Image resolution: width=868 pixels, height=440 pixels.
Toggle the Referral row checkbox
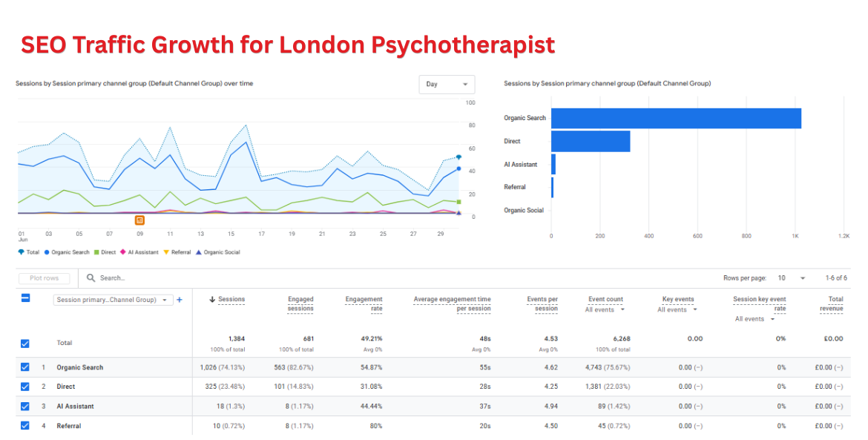(25, 426)
